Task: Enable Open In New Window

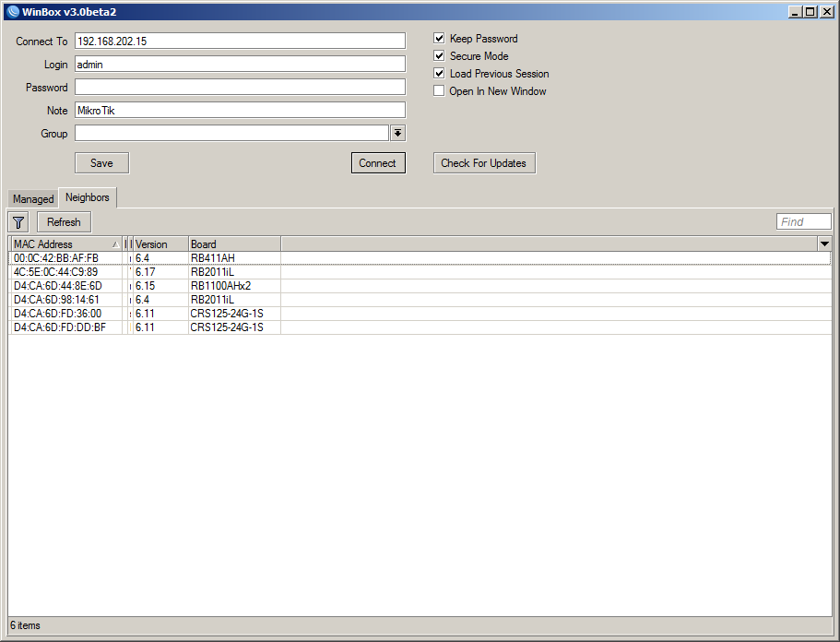Action: tap(439, 90)
